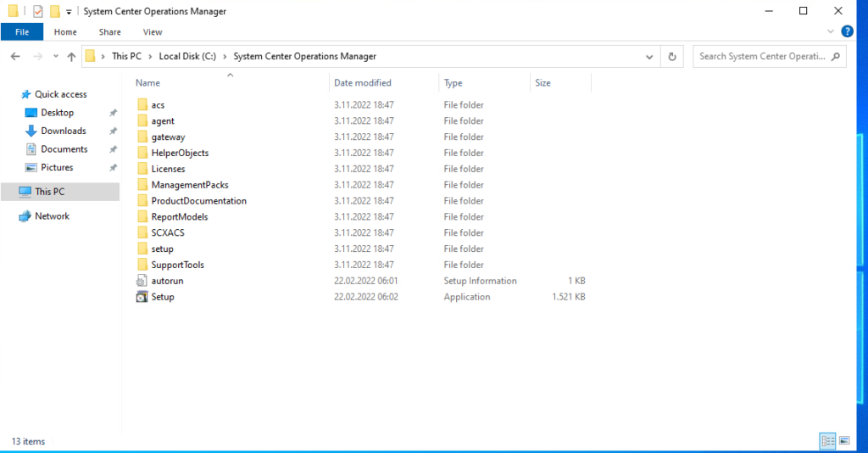Click the pin icon next to Downloads
The width and height of the screenshot is (868, 453).
click(113, 131)
